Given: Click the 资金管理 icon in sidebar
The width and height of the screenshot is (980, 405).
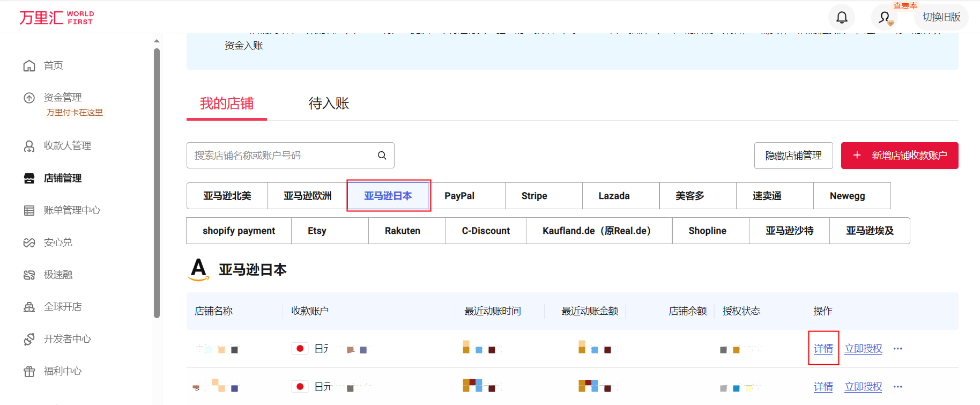Looking at the screenshot, I should point(29,98).
